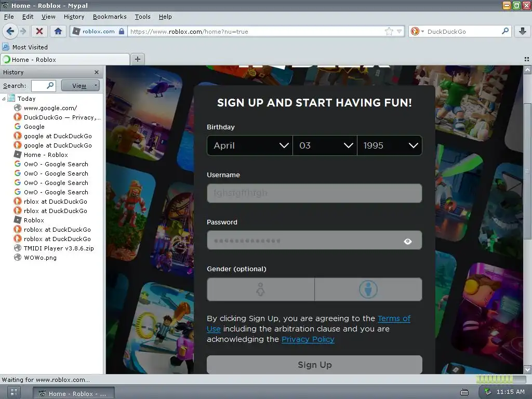Open the taskbar start menu button
Viewport: 532px width, 399px height.
tap(14, 393)
